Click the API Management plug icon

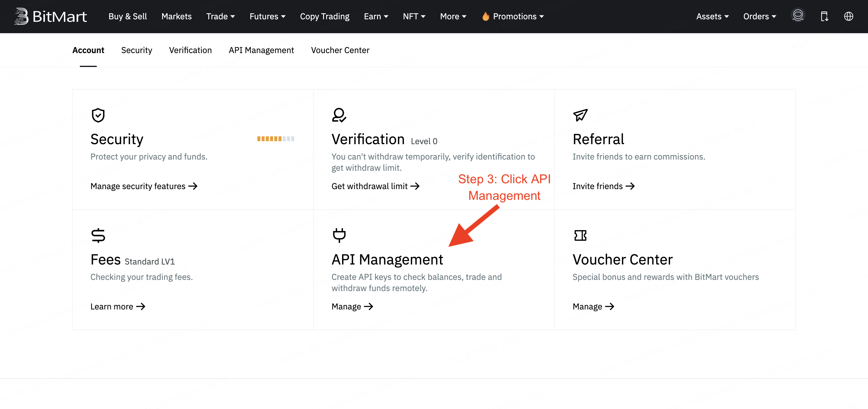click(339, 235)
